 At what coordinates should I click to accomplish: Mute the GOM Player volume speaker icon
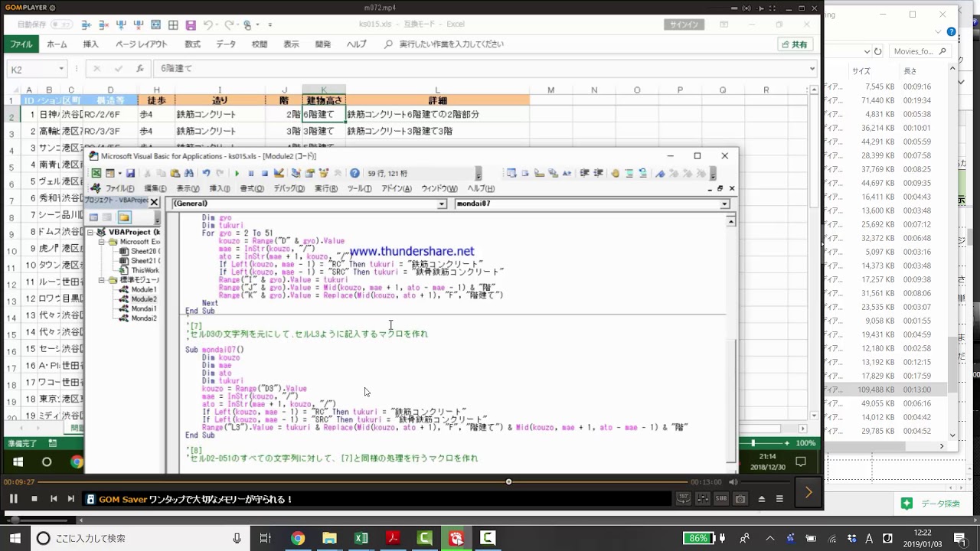[733, 482]
